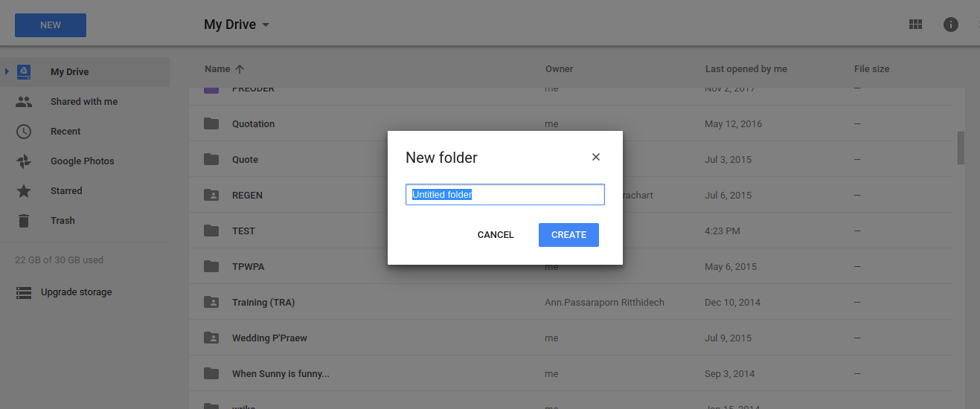This screenshot has height=409, width=980.
Task: Close New folder dialog with X
Action: tap(595, 157)
